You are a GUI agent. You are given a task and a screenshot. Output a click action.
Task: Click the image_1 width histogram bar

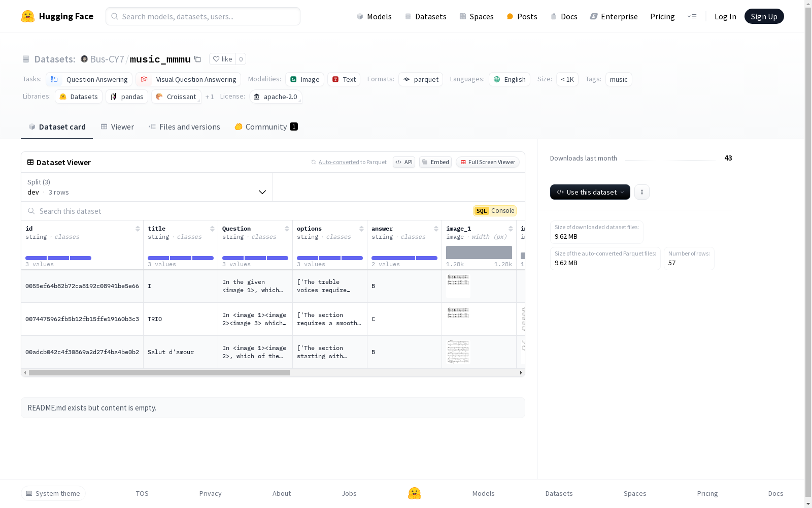479,252
